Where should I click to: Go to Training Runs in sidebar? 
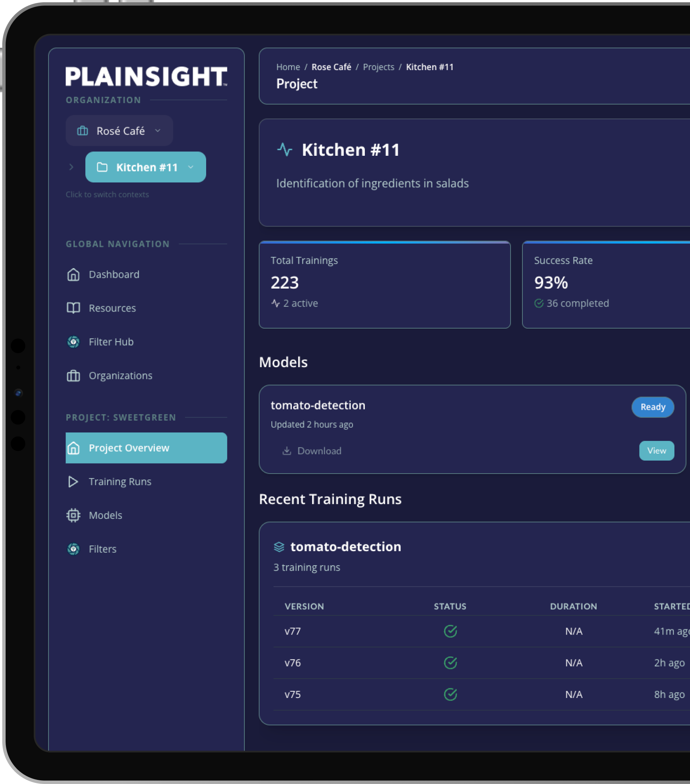(120, 481)
